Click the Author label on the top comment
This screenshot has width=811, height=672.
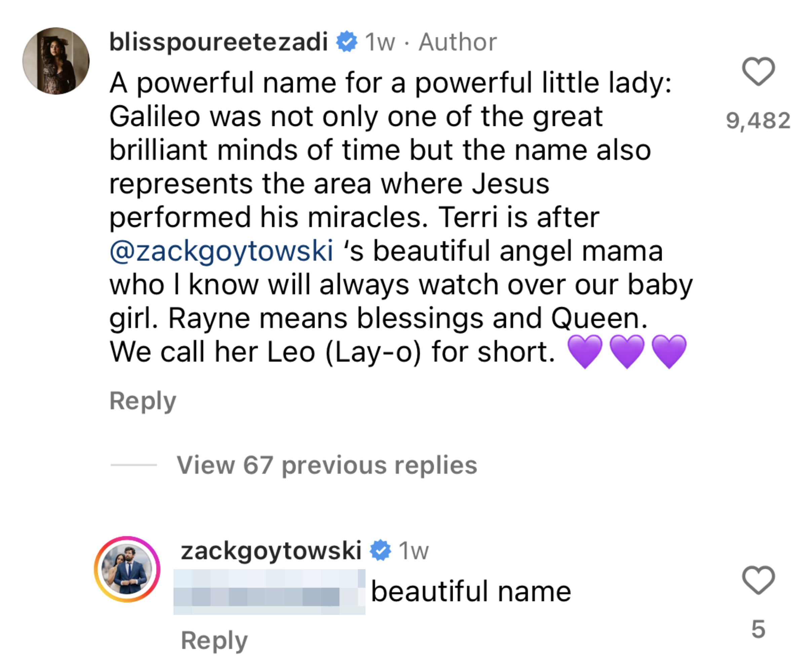458,42
